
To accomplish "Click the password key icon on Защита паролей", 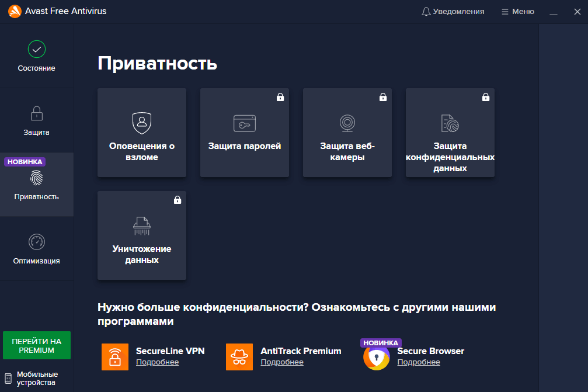I will pos(245,123).
